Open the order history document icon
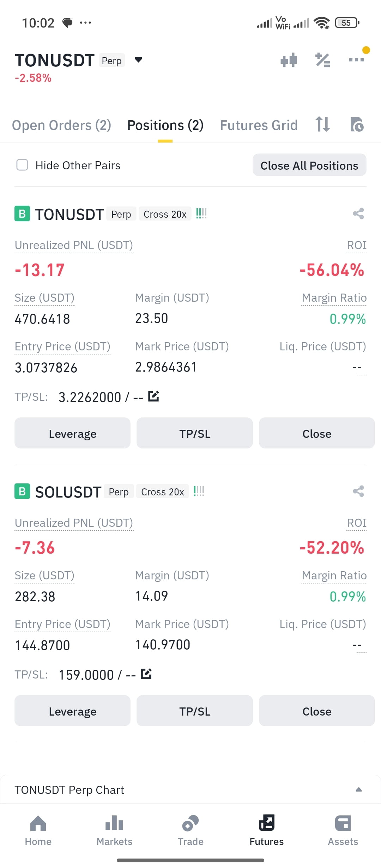 pos(357,124)
